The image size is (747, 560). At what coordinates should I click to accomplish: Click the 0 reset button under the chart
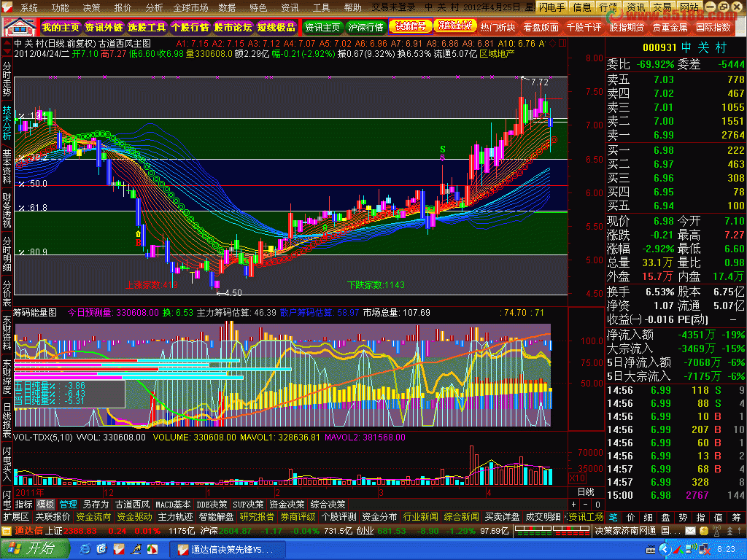coord(597,505)
